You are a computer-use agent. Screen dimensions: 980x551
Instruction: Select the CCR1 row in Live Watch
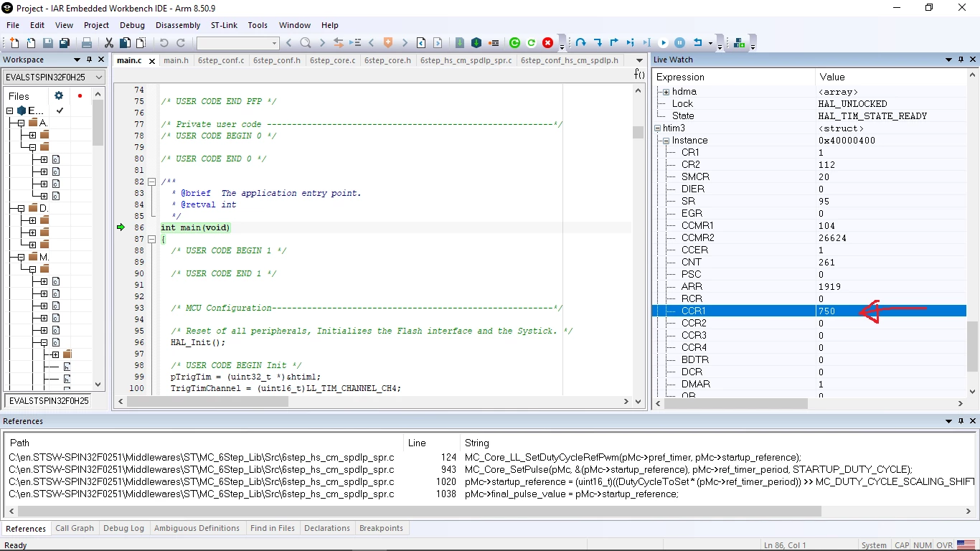pyautogui.click(x=809, y=311)
